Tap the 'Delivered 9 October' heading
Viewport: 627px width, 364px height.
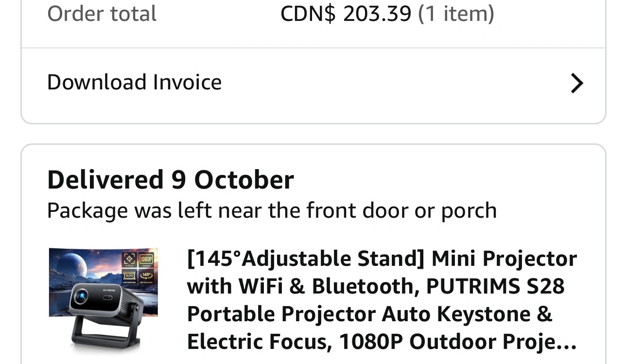tap(171, 180)
